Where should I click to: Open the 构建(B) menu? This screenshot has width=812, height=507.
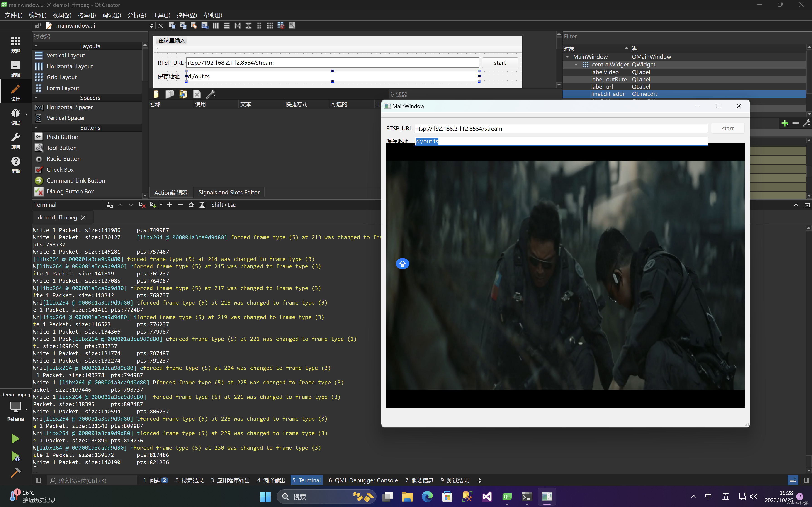click(x=87, y=15)
